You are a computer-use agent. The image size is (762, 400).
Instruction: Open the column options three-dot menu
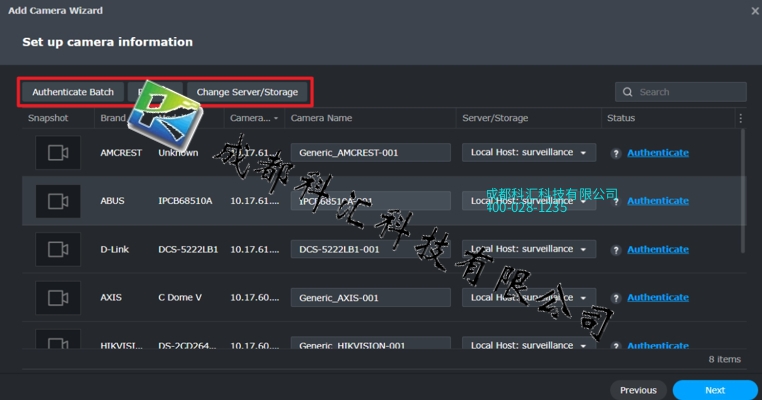740,118
